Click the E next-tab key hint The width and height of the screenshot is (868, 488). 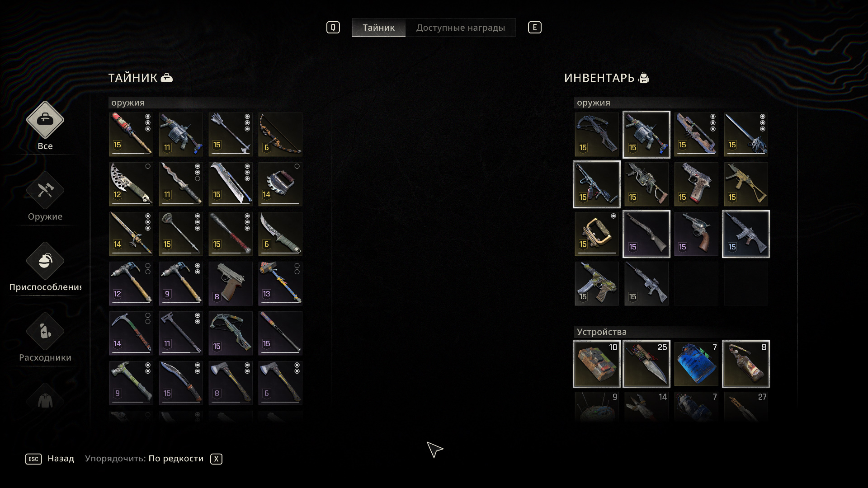point(535,28)
